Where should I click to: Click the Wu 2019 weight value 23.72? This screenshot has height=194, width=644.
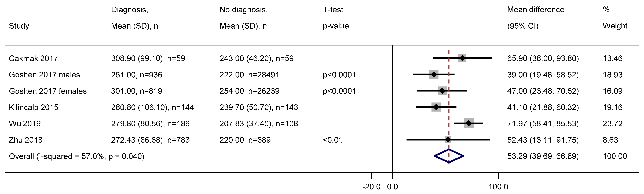tap(612, 124)
